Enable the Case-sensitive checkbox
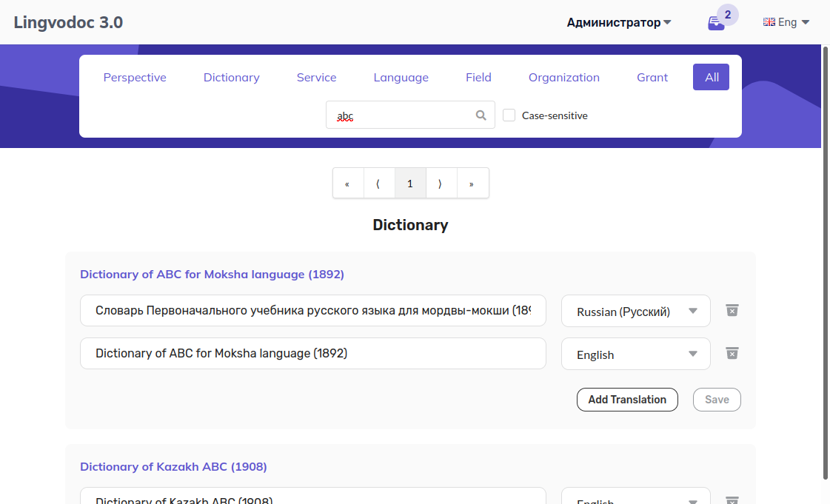Screen dimensions: 830x504 pos(509,115)
